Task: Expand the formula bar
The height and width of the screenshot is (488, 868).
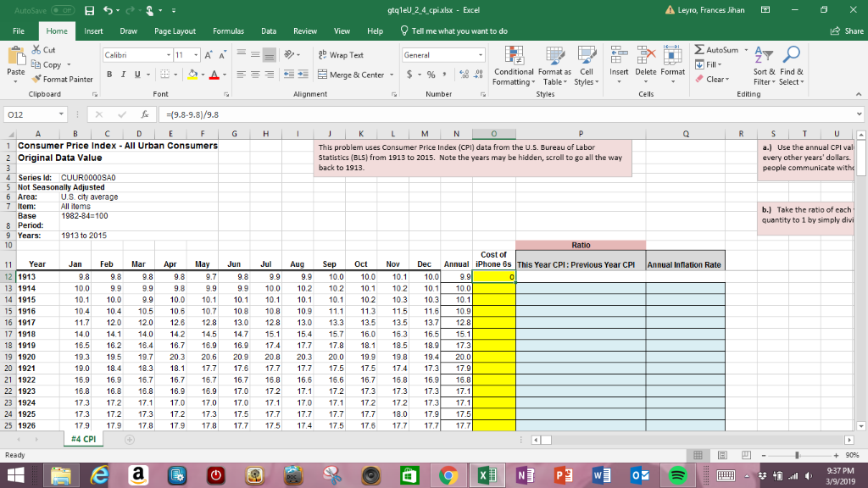Action: coord(859,114)
